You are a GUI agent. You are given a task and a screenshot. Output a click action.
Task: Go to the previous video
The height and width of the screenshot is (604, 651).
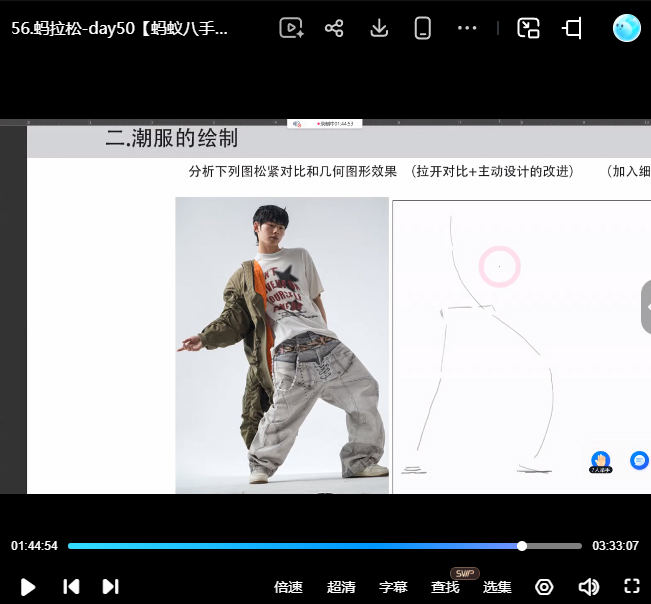(71, 587)
